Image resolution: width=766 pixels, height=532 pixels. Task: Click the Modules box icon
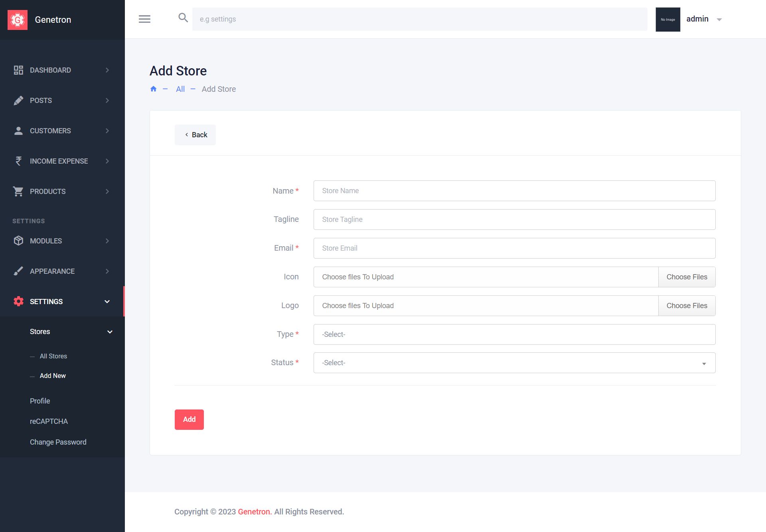tap(18, 241)
